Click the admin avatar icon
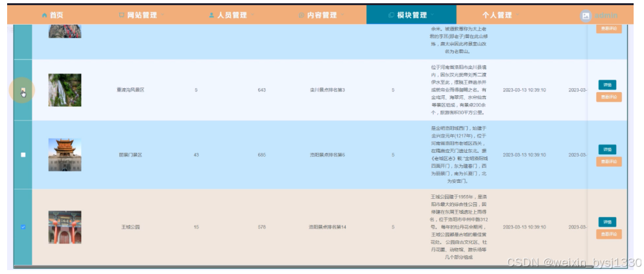Image resolution: width=644 pixels, height=274 pixels. click(586, 16)
